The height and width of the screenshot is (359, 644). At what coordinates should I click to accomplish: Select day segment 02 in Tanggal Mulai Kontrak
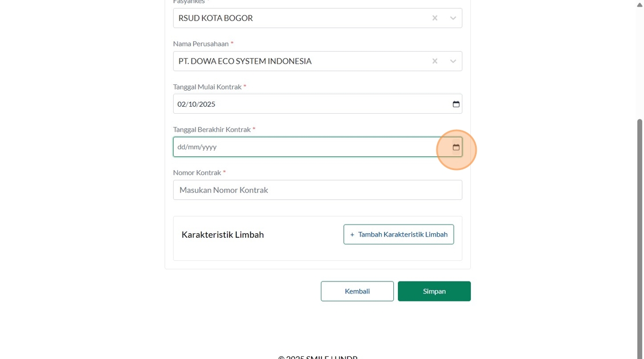182,105
